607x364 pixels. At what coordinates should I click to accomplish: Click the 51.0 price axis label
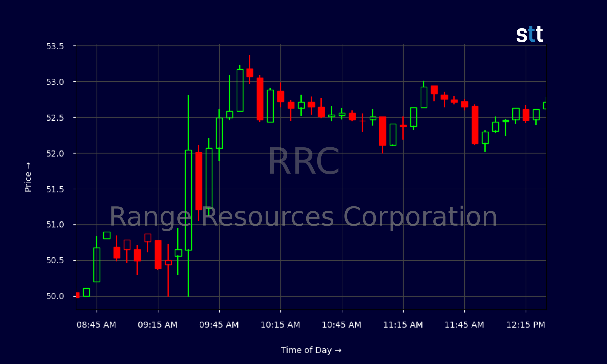point(55,224)
